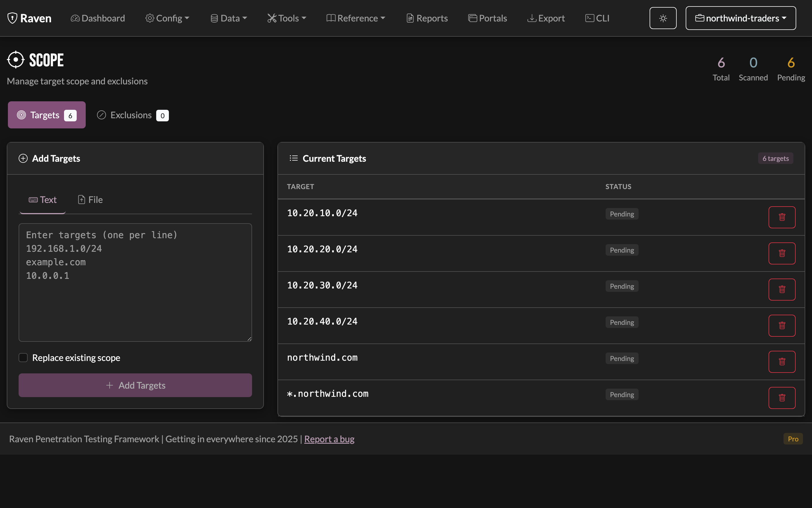Delete the northwind.com target

point(782,362)
